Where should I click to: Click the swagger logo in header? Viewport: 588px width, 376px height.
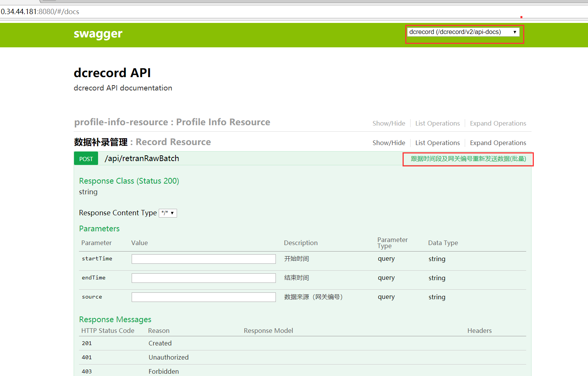(98, 34)
